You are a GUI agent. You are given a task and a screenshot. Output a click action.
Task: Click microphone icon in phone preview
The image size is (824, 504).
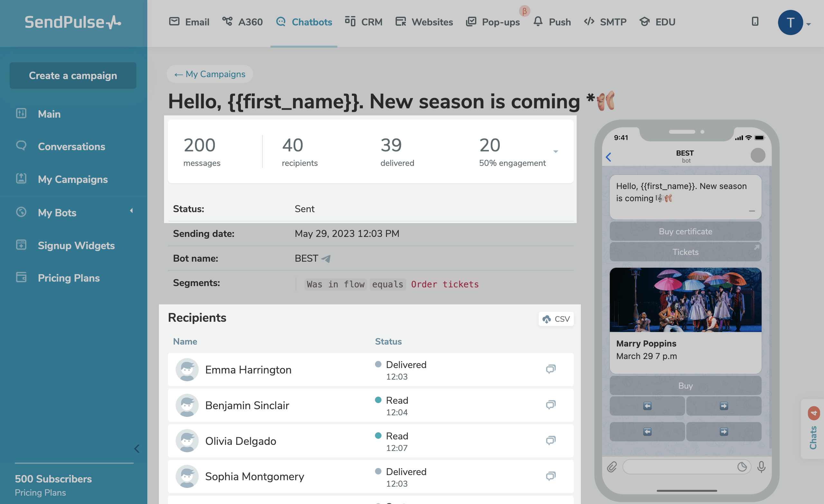[x=762, y=467]
